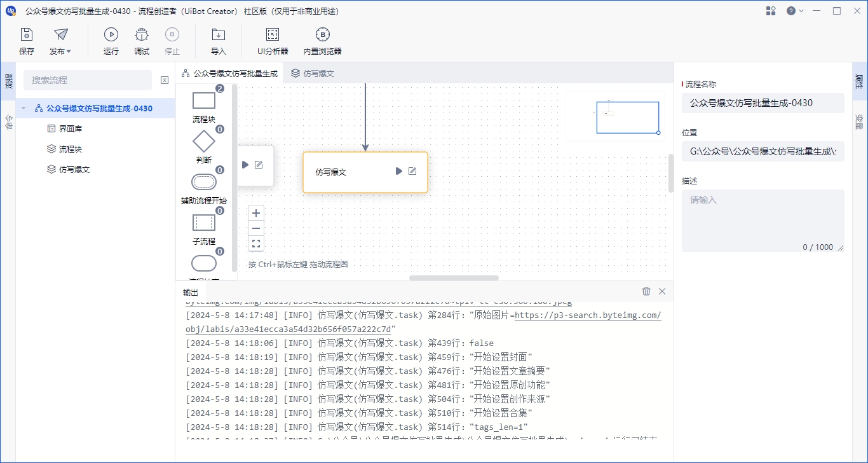Viewport: 868px width, 463px height.
Task: Open the Publish (发布) dropdown
Action: point(60,41)
